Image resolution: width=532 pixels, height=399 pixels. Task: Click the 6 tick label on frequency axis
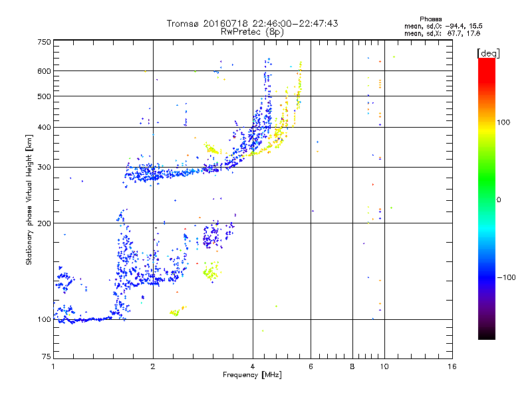[311, 366]
